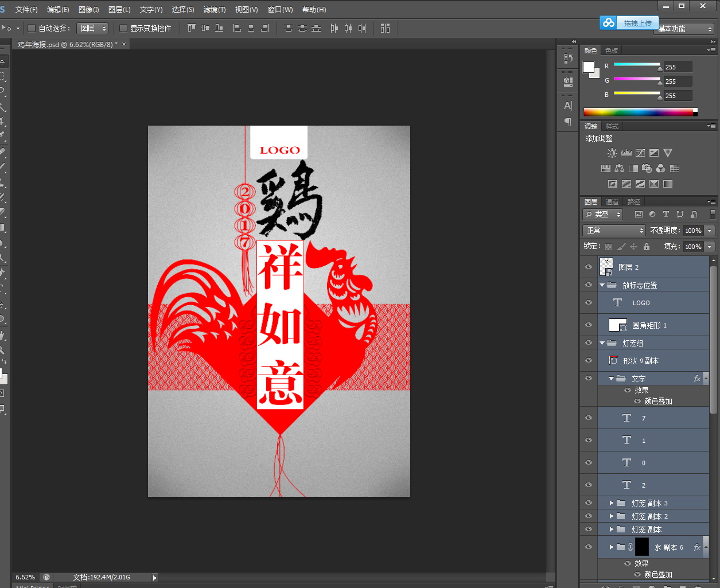
Task: Add an Invert adjustment
Action: coord(613,184)
